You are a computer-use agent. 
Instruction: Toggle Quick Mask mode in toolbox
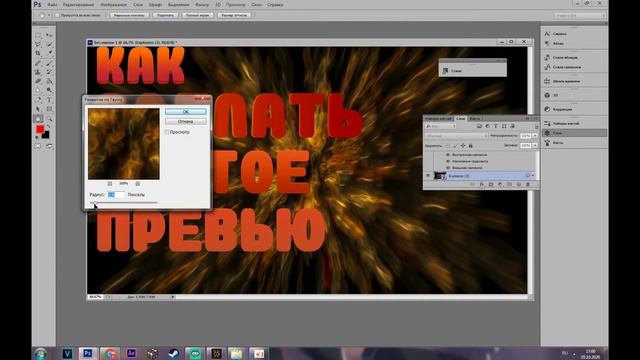pyautogui.click(x=38, y=146)
